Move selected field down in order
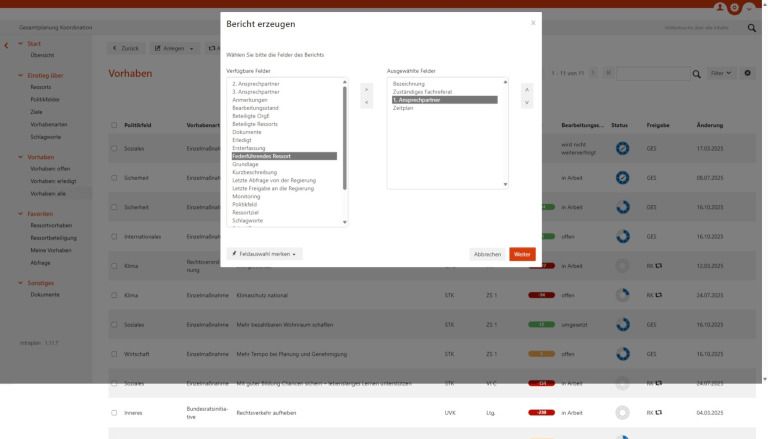Viewport: 768px width, 439px height. pyautogui.click(x=527, y=103)
